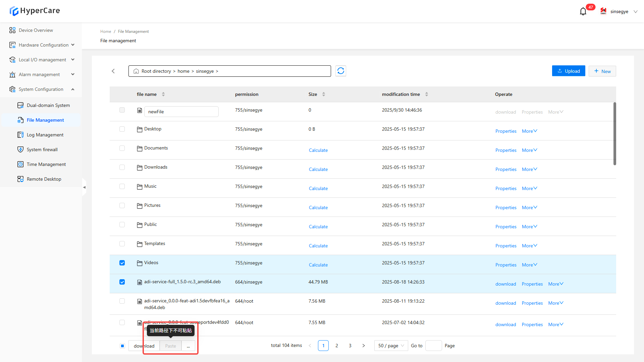Tick the Desktop folder checkbox

[122, 129]
